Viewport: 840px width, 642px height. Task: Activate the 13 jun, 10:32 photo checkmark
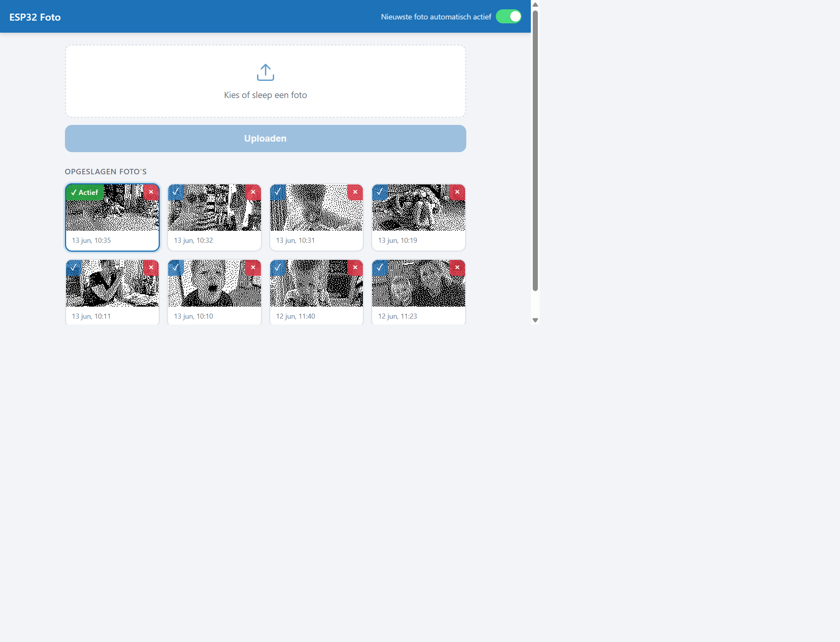[x=176, y=192]
